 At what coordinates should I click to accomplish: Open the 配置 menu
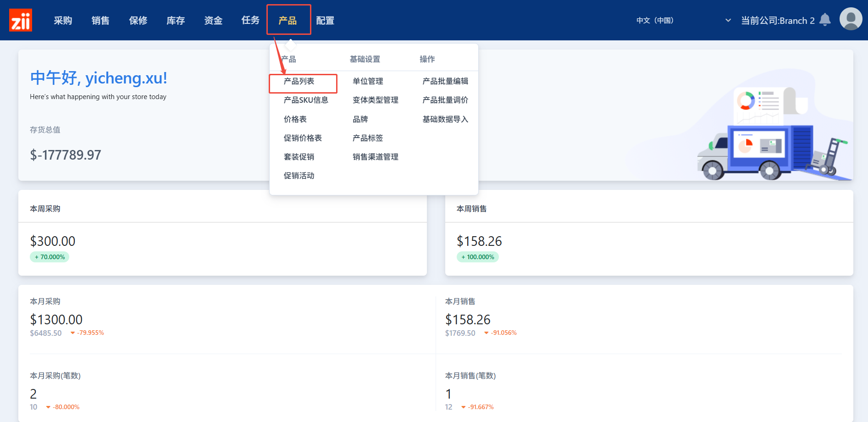tap(325, 20)
